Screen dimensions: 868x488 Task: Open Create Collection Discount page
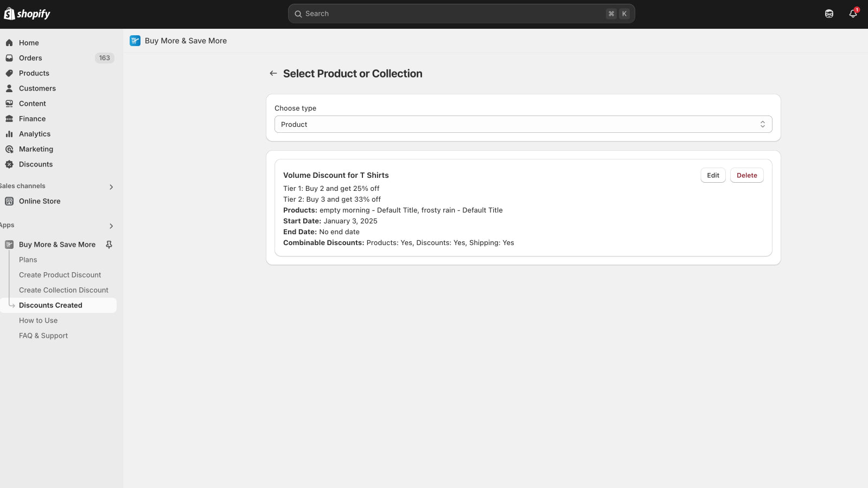(63, 290)
